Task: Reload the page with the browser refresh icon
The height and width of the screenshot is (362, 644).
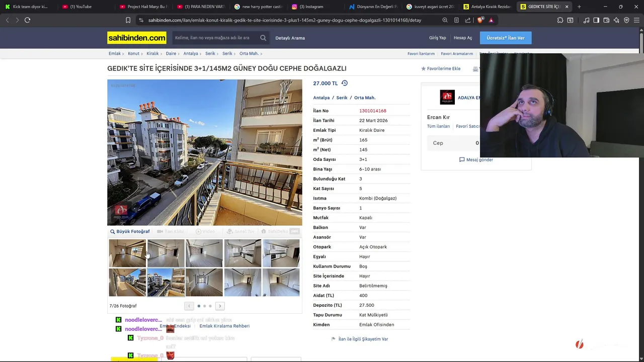Action: point(28,20)
